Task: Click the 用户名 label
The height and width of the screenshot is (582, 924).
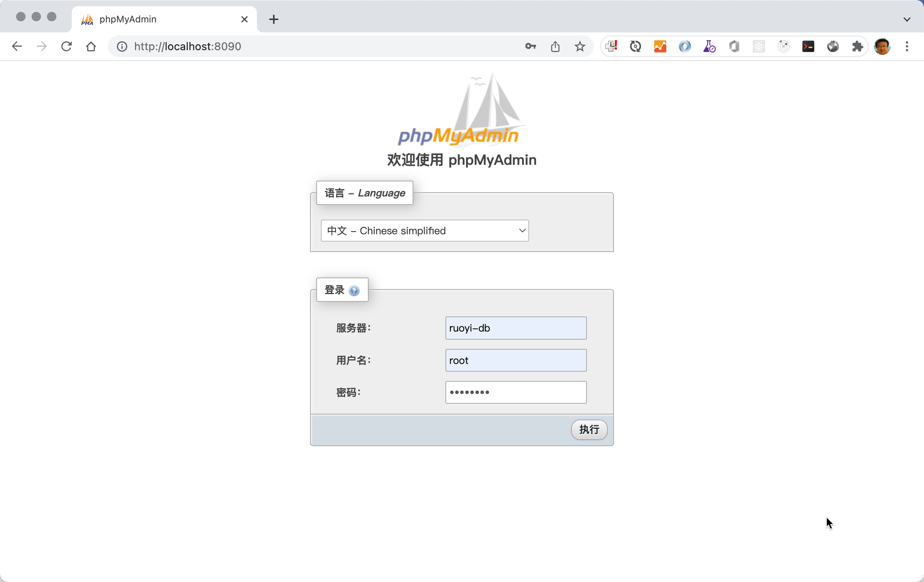Action: 353,360
